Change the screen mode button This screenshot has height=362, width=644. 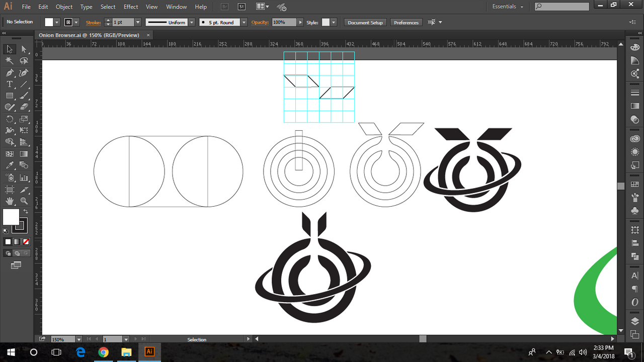click(16, 265)
